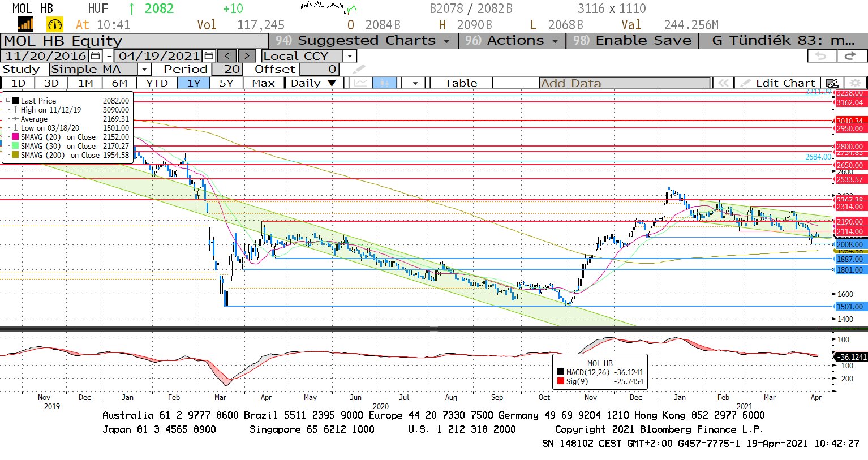This screenshot has width=868, height=460.
Task: Click the Period value field
Action: (227, 70)
